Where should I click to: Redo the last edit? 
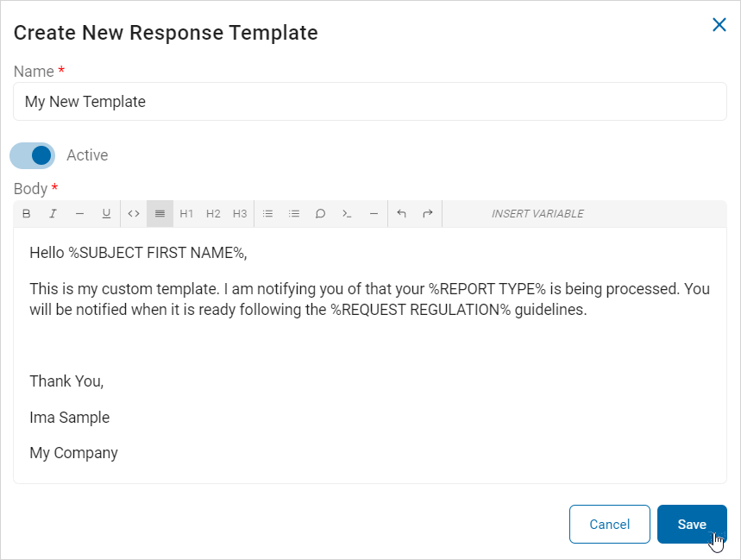tap(427, 214)
